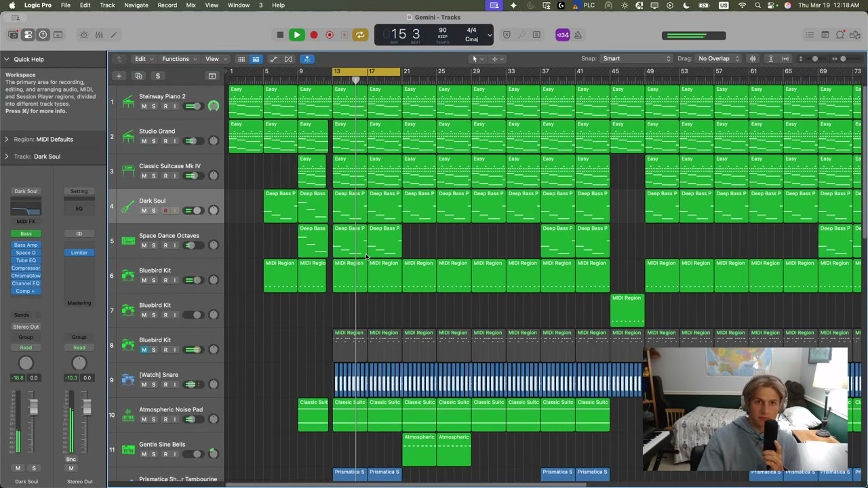
Task: Unmute the Bluebird Kit track 8
Action: pos(144,350)
